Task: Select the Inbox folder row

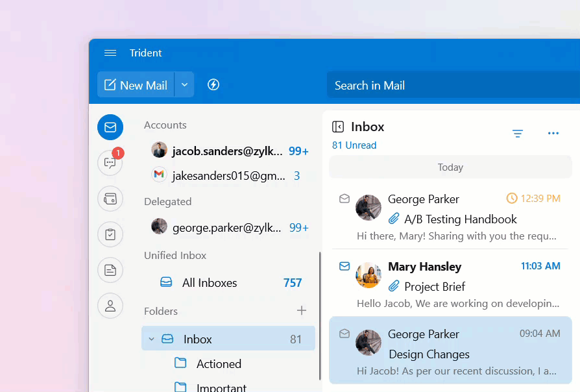Action: (x=228, y=338)
